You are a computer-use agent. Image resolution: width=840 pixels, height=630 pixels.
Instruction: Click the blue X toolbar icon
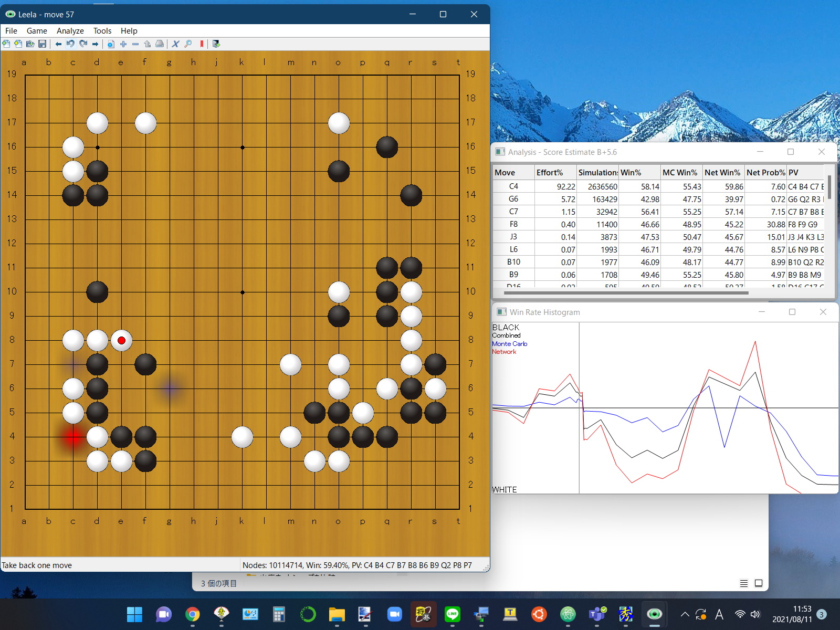point(175,44)
